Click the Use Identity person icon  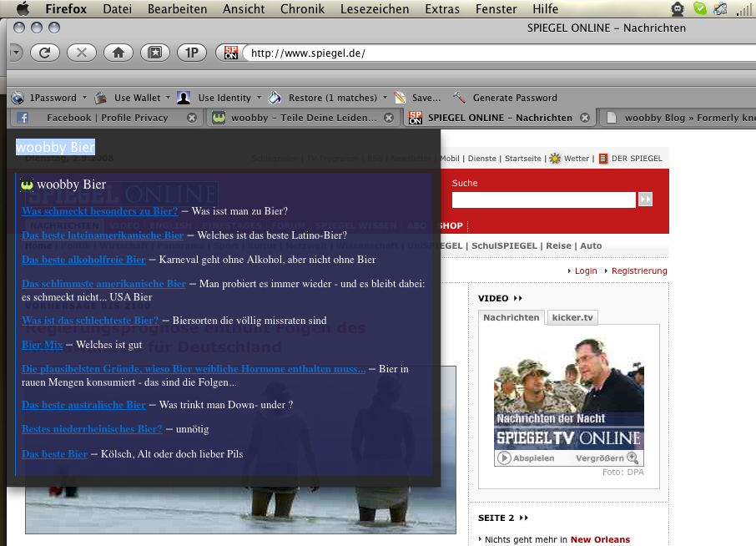184,98
